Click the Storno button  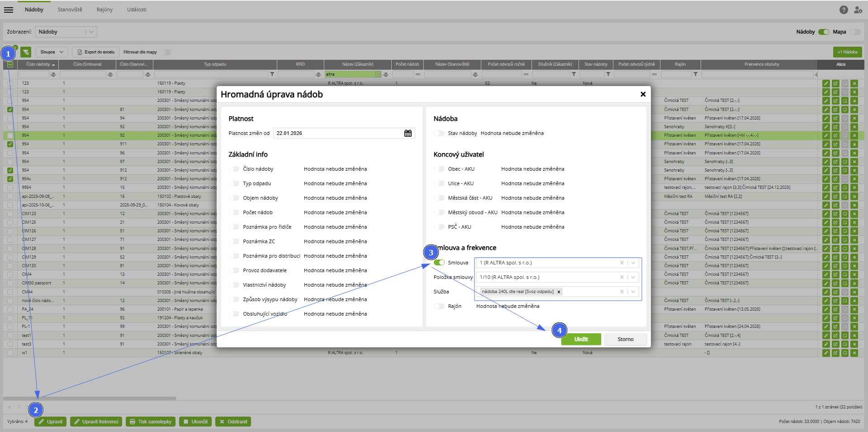(625, 339)
